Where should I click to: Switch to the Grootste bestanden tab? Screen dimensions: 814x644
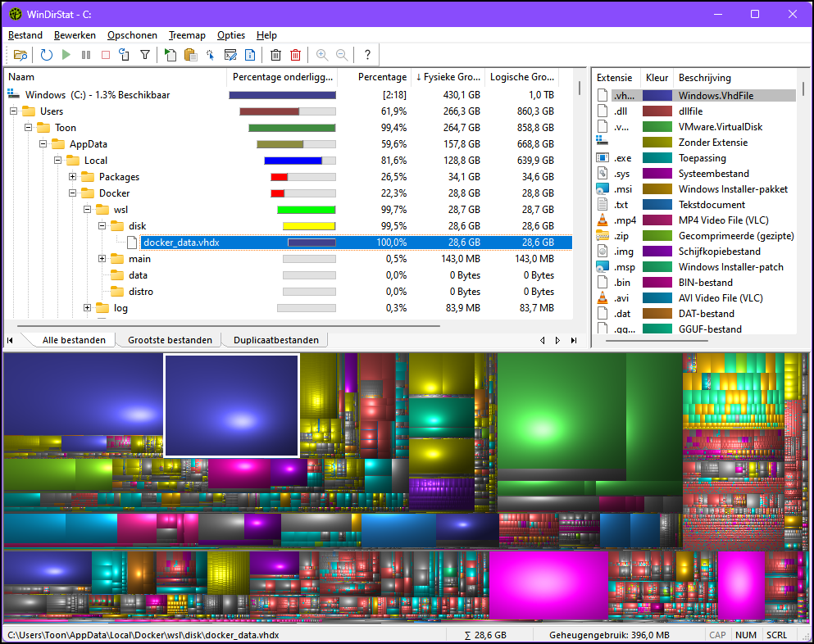(x=170, y=340)
